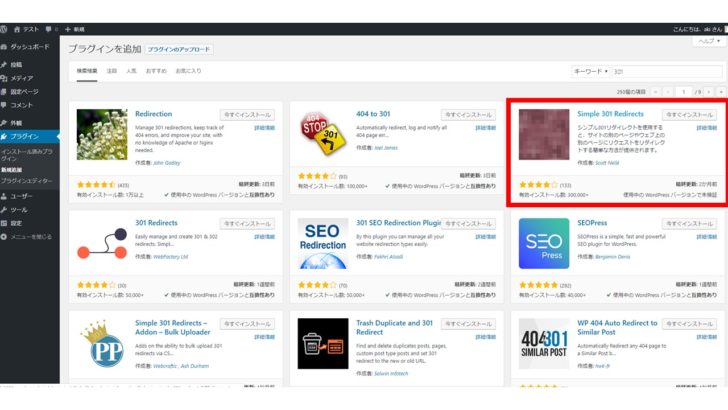The height and width of the screenshot is (410, 728).
Task: Click the SEOPress logo thumbnail
Action: (x=544, y=244)
